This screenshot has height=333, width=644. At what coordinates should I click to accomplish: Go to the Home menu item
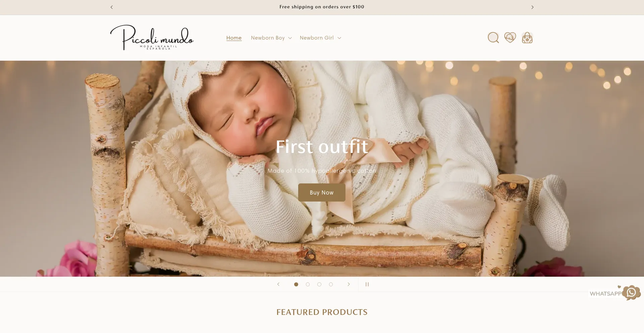(x=234, y=38)
